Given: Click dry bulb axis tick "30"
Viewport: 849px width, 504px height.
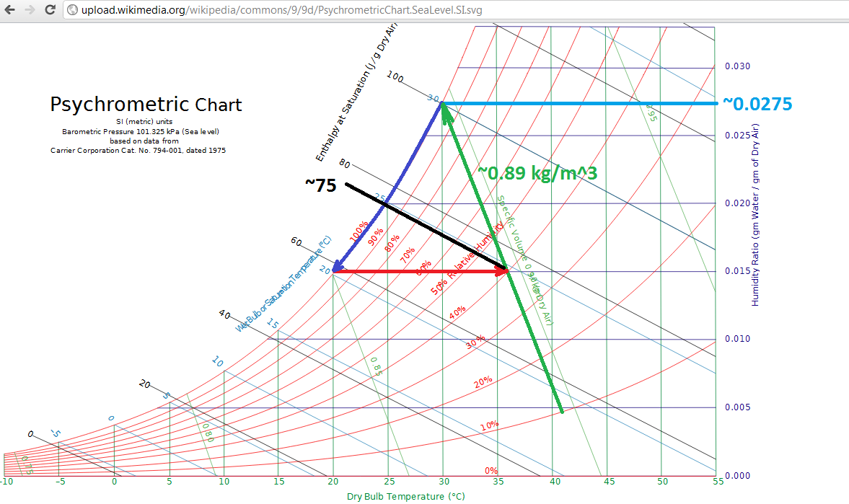Looking at the screenshot, I should (x=444, y=481).
